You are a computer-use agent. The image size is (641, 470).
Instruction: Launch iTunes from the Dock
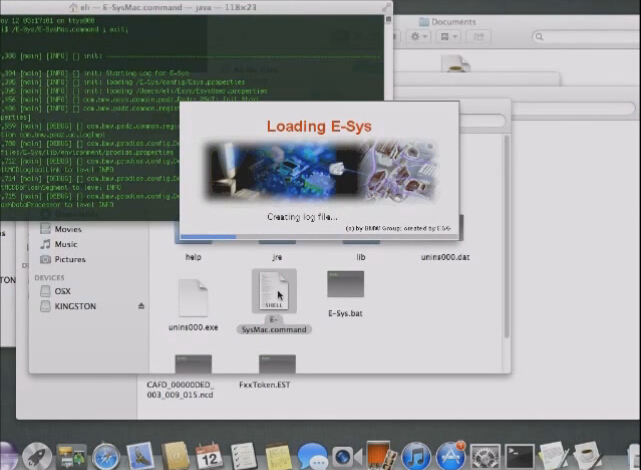pyautogui.click(x=416, y=456)
